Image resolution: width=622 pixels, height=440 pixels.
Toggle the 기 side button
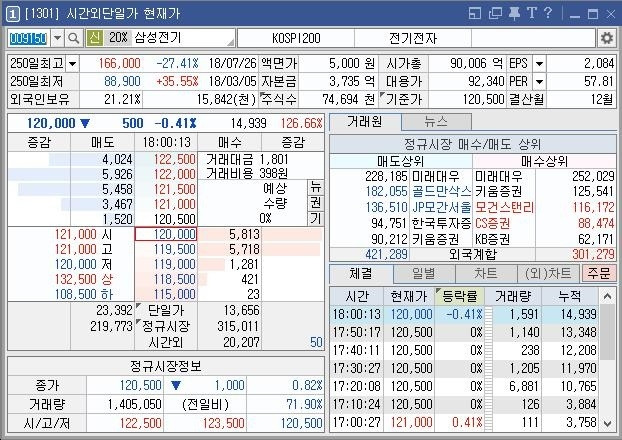coord(315,218)
